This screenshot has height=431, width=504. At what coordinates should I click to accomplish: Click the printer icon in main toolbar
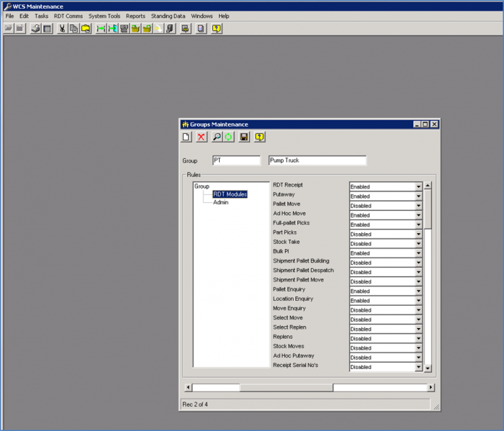(35, 29)
